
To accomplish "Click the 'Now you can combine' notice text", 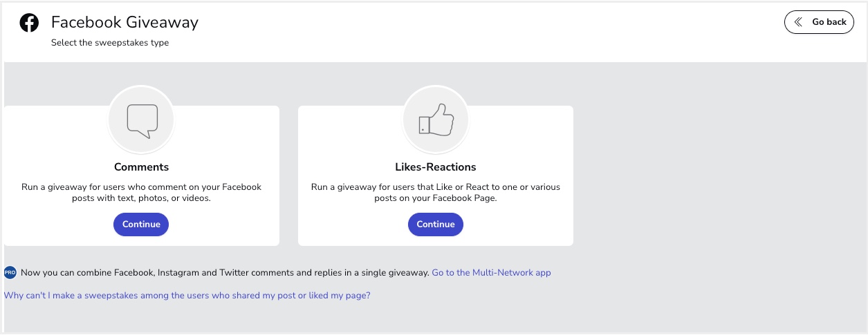I will (225, 273).
